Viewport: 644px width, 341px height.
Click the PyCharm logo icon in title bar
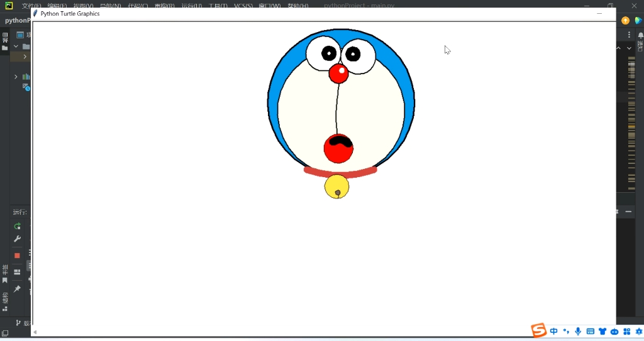tap(9, 5)
